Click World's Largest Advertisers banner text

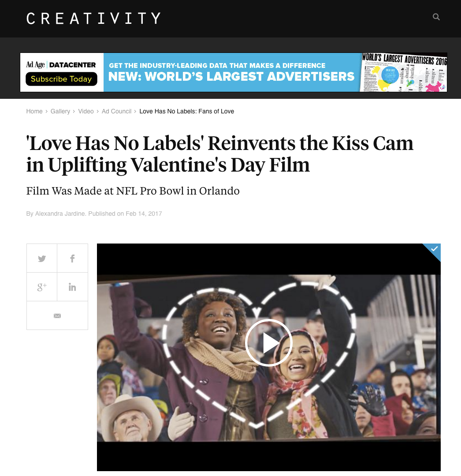231,76
